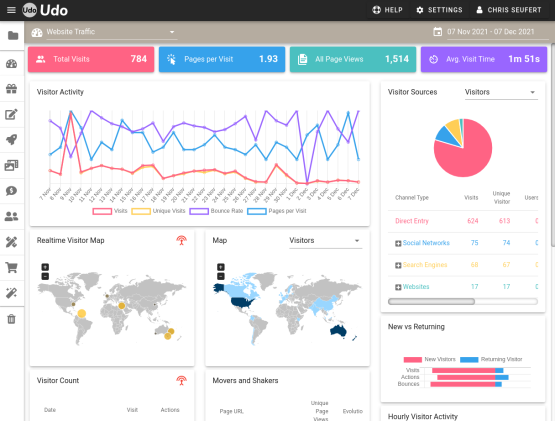Click the Realtime Visitor Map broadcast icon

pyautogui.click(x=182, y=240)
